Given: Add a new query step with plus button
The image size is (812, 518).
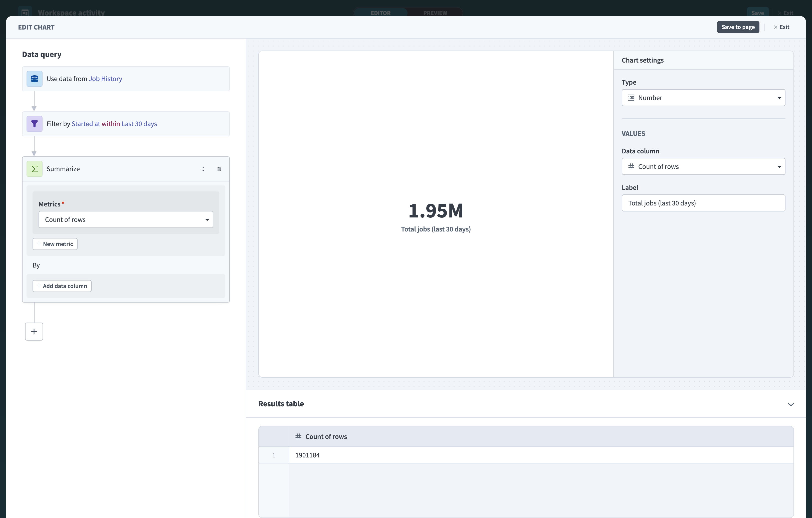Looking at the screenshot, I should coord(34,332).
